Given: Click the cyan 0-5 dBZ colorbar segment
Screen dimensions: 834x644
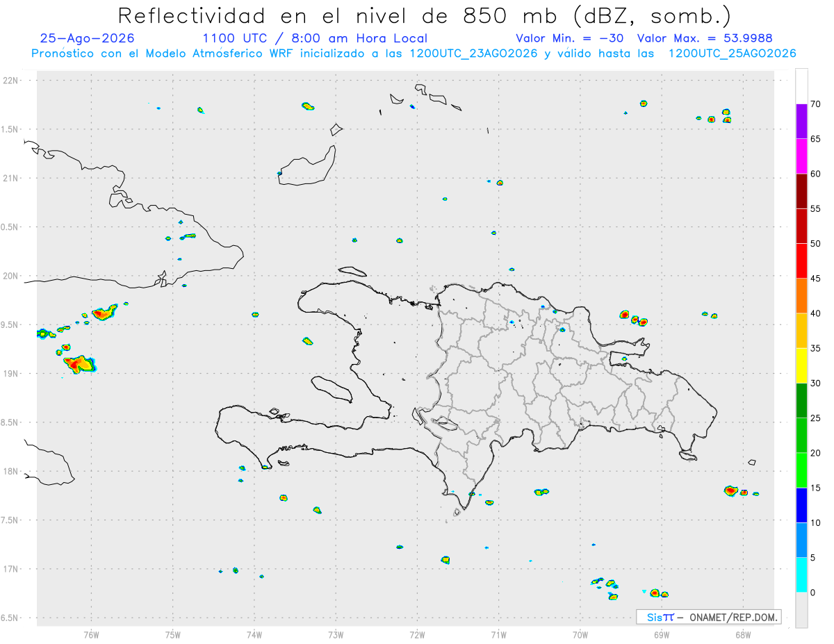Looking at the screenshot, I should click(801, 575).
